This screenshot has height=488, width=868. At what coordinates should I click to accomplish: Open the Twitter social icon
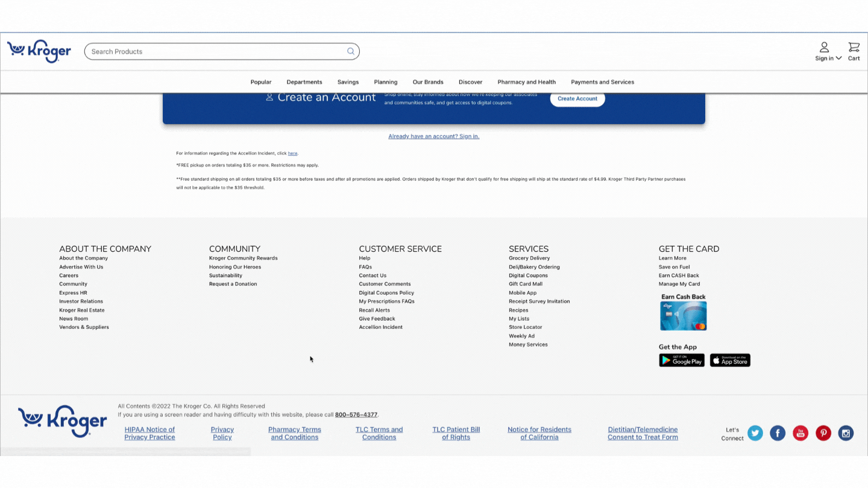755,433
